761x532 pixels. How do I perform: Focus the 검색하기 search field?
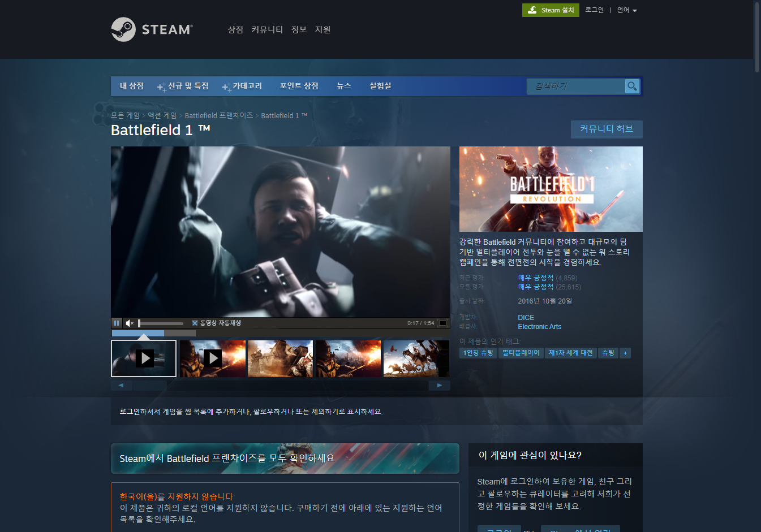pyautogui.click(x=576, y=86)
